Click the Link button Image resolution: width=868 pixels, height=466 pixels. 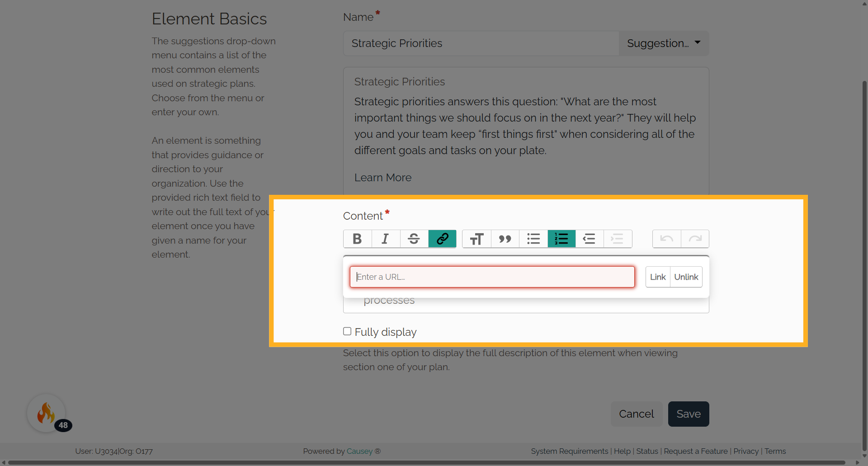pos(658,277)
